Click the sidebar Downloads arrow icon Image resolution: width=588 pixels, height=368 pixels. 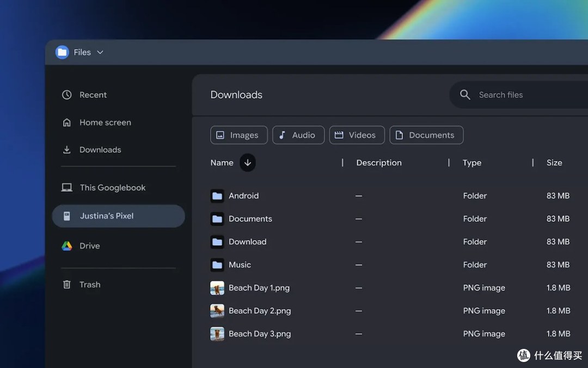67,150
